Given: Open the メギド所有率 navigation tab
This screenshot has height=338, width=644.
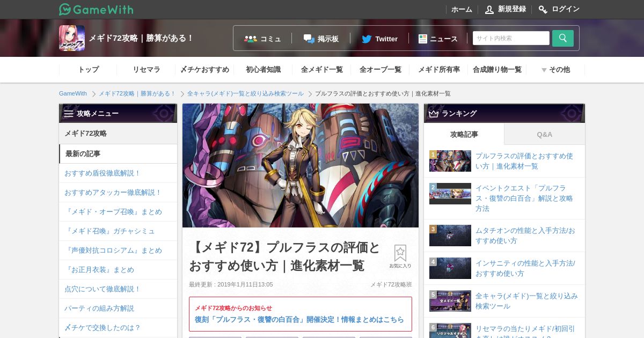Looking at the screenshot, I should 438,70.
